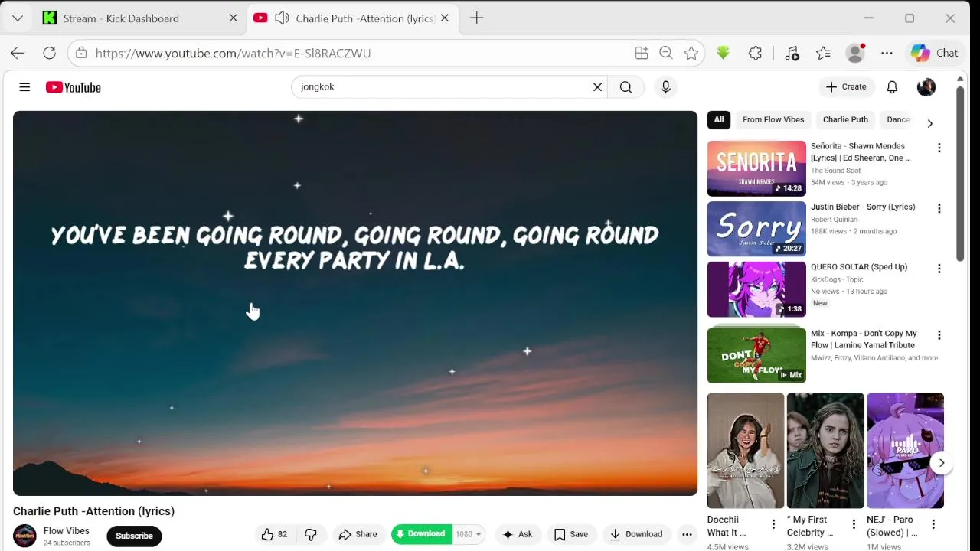This screenshot has height=551, width=980.
Task: Share the Charlie Puth video
Action: [358, 534]
